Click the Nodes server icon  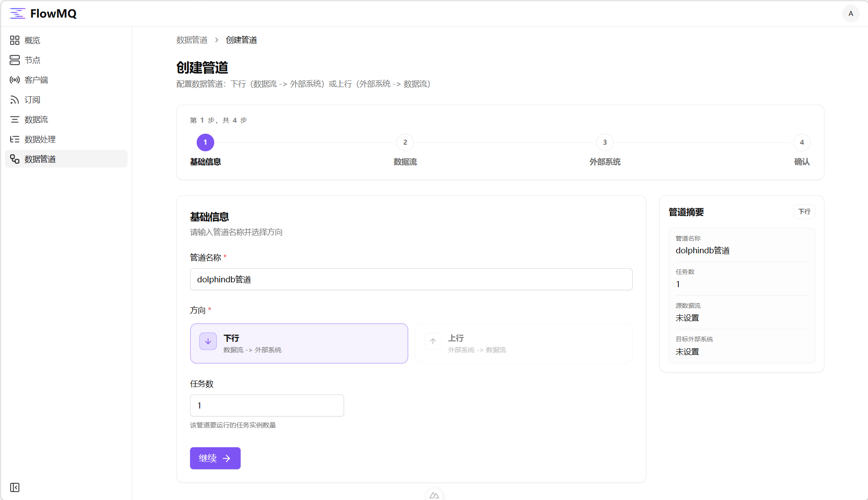point(15,60)
